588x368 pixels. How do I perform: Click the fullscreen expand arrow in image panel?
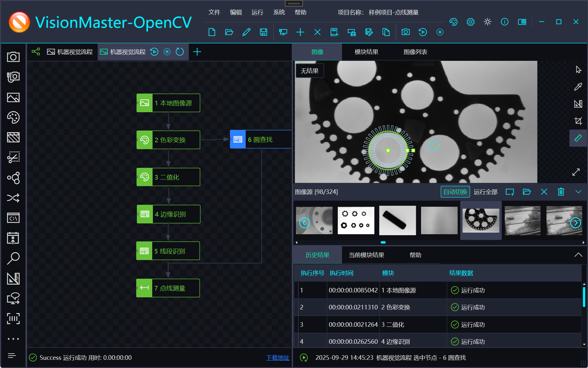576,172
